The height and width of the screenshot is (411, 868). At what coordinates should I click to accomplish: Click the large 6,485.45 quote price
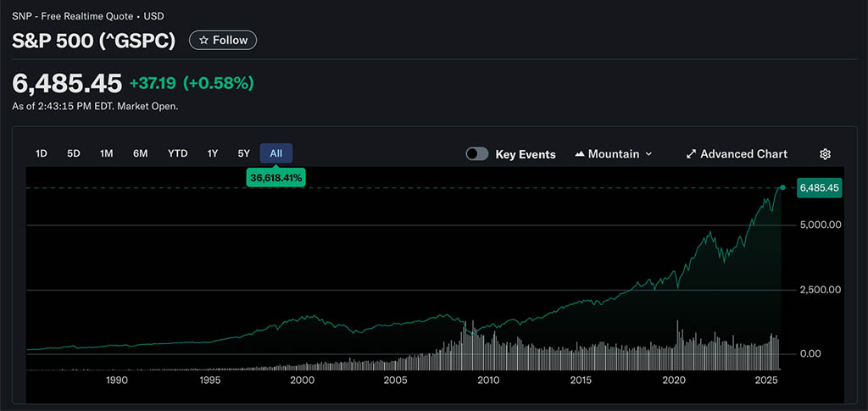coord(67,84)
